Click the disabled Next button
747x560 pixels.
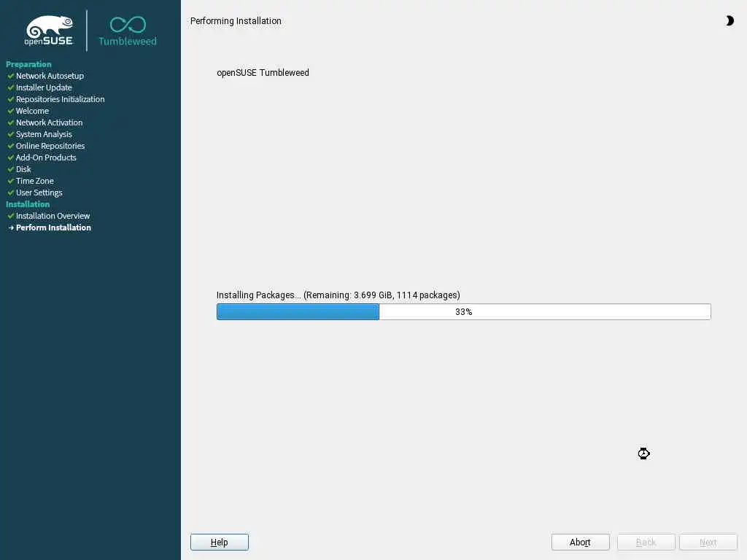pyautogui.click(x=708, y=542)
